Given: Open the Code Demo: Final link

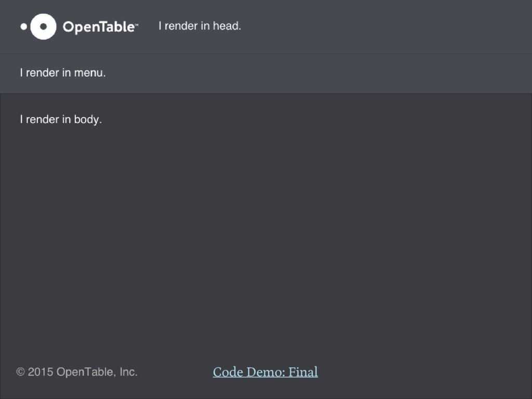Looking at the screenshot, I should (265, 372).
